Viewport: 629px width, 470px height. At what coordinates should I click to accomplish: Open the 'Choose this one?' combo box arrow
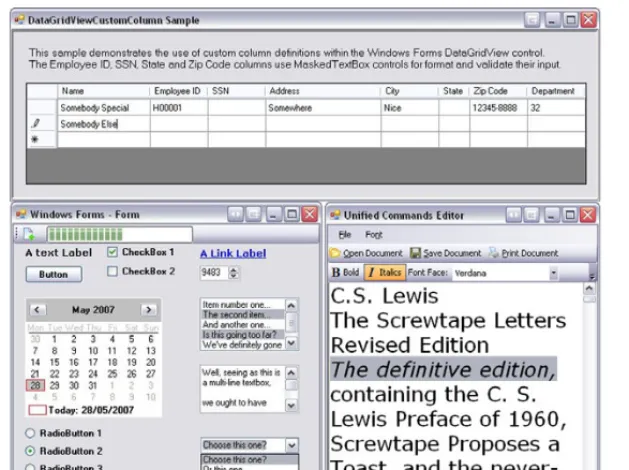pos(292,445)
